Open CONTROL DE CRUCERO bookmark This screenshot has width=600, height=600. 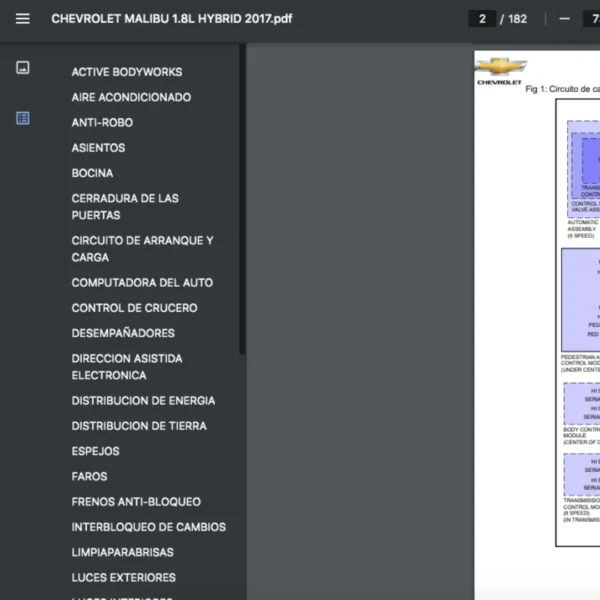click(134, 308)
